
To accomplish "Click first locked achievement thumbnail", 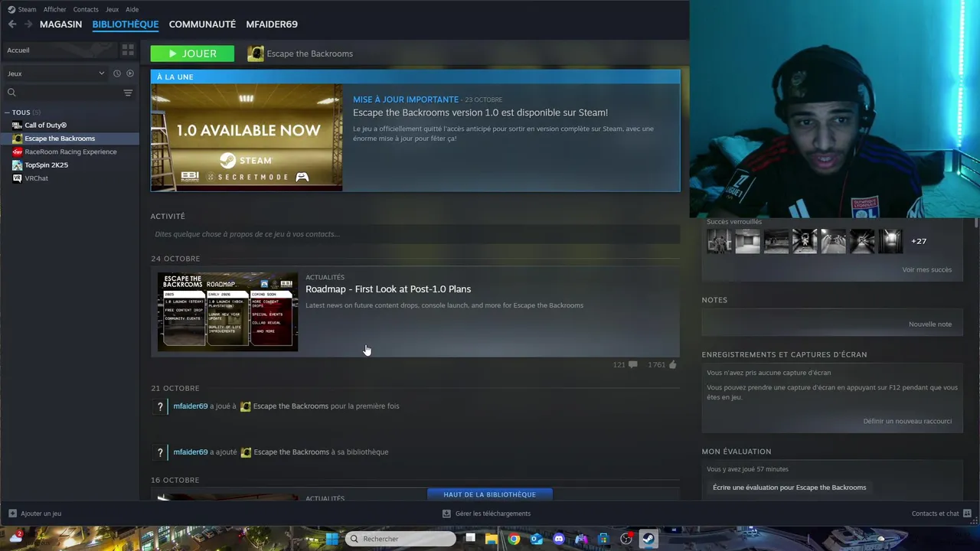I will [719, 241].
